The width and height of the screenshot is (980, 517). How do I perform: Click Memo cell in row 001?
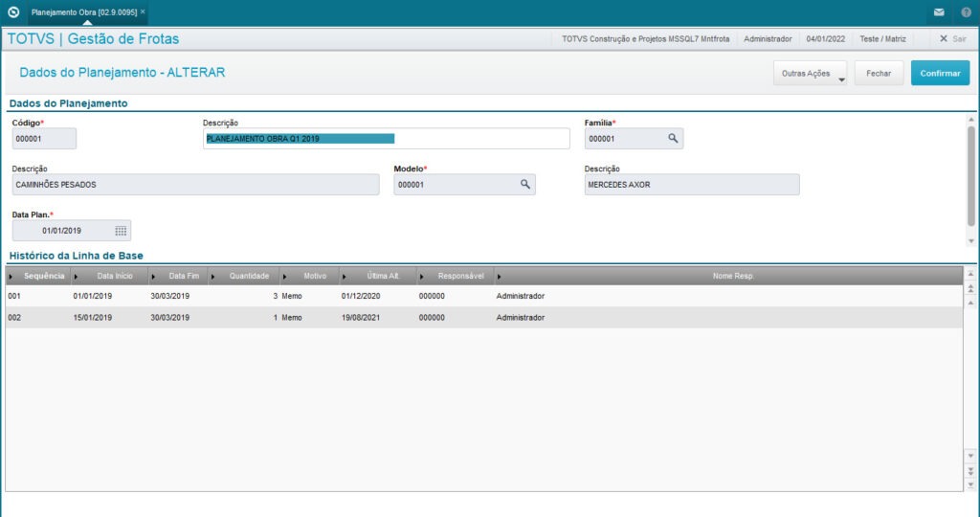[292, 296]
